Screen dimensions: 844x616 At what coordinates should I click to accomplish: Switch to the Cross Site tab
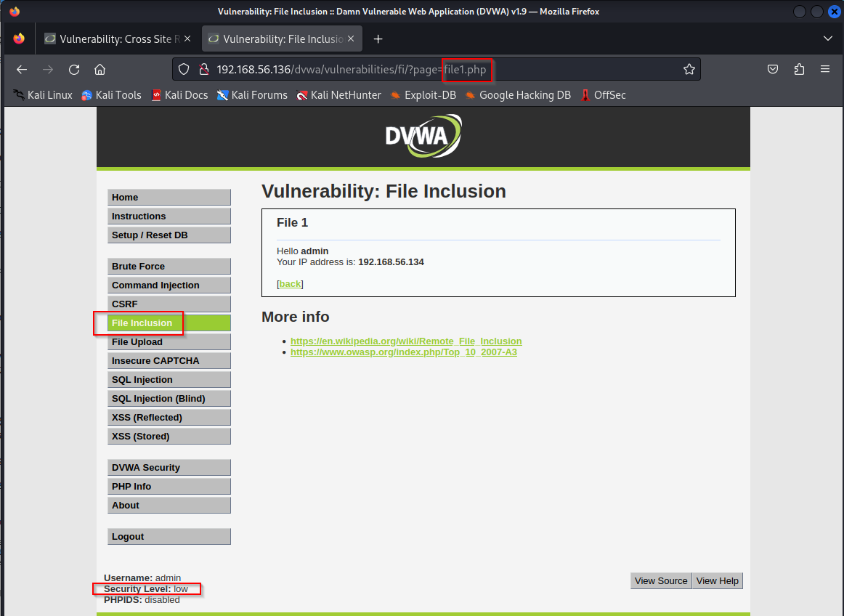tap(118, 38)
